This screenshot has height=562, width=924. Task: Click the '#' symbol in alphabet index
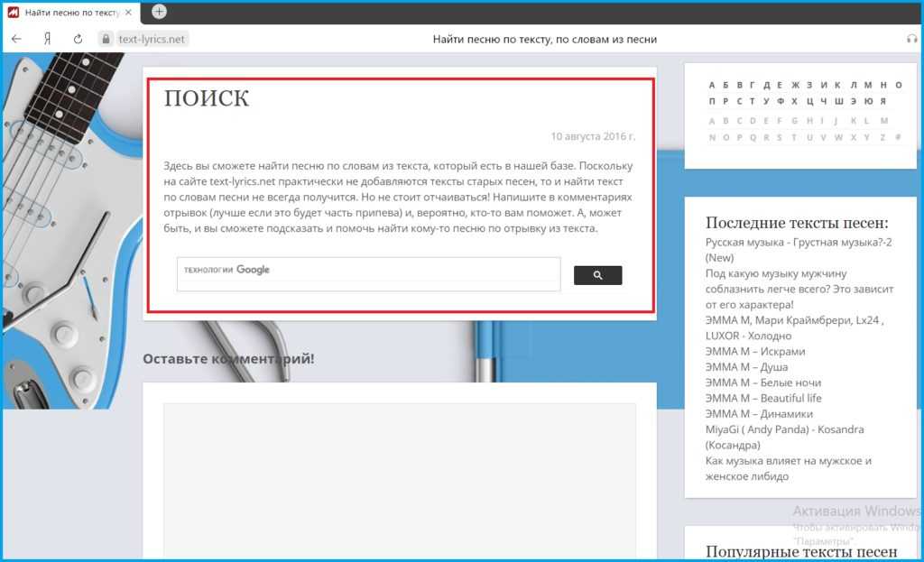pyautogui.click(x=897, y=137)
